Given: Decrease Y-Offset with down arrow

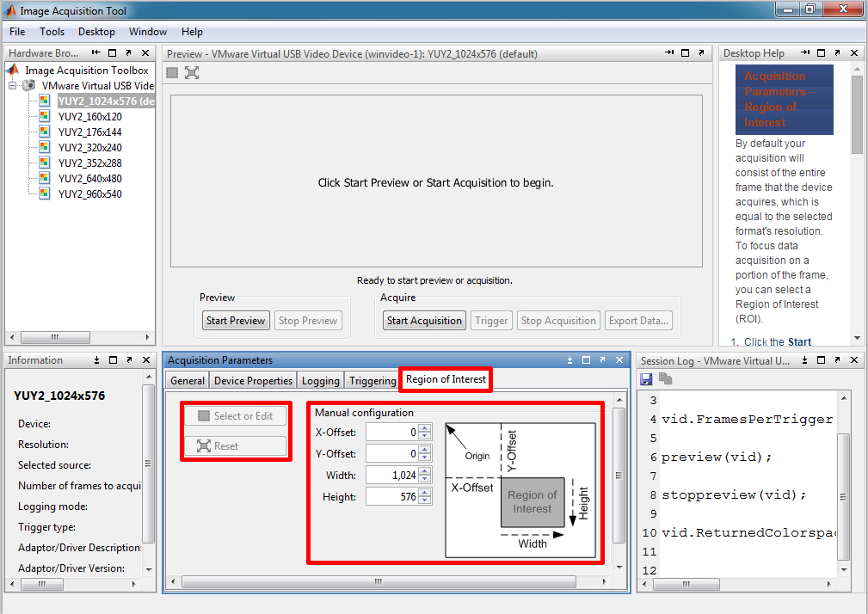Looking at the screenshot, I should pyautogui.click(x=425, y=458).
